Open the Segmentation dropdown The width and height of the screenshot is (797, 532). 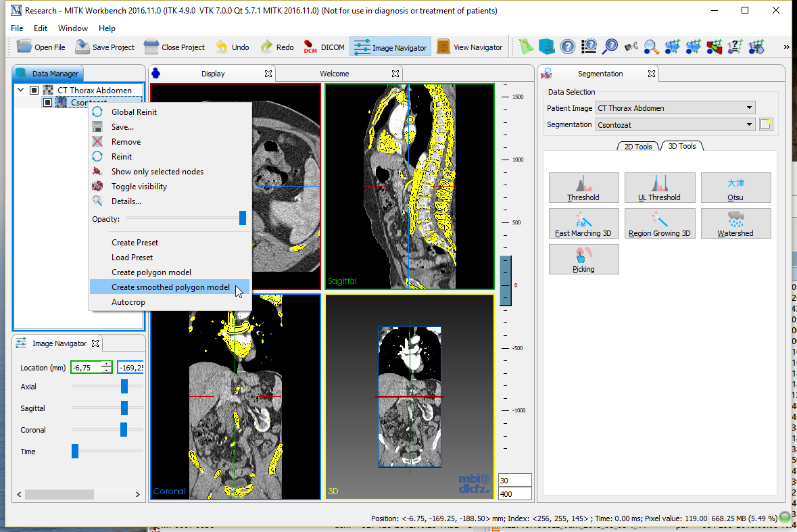tap(675, 124)
